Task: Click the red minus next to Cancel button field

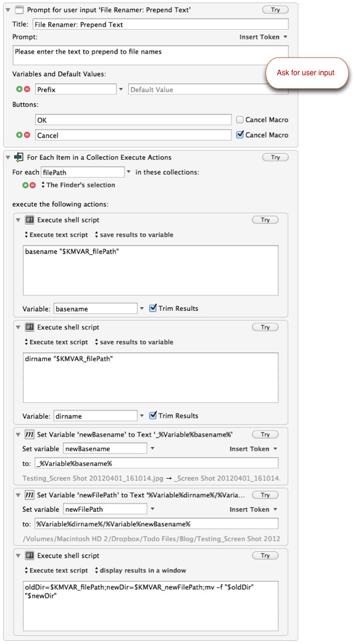Action: click(27, 134)
